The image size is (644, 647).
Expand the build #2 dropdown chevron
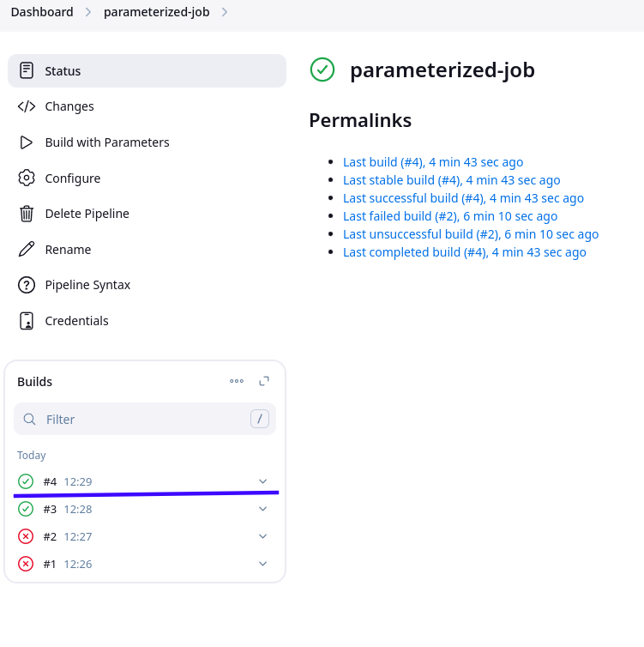[x=262, y=536]
